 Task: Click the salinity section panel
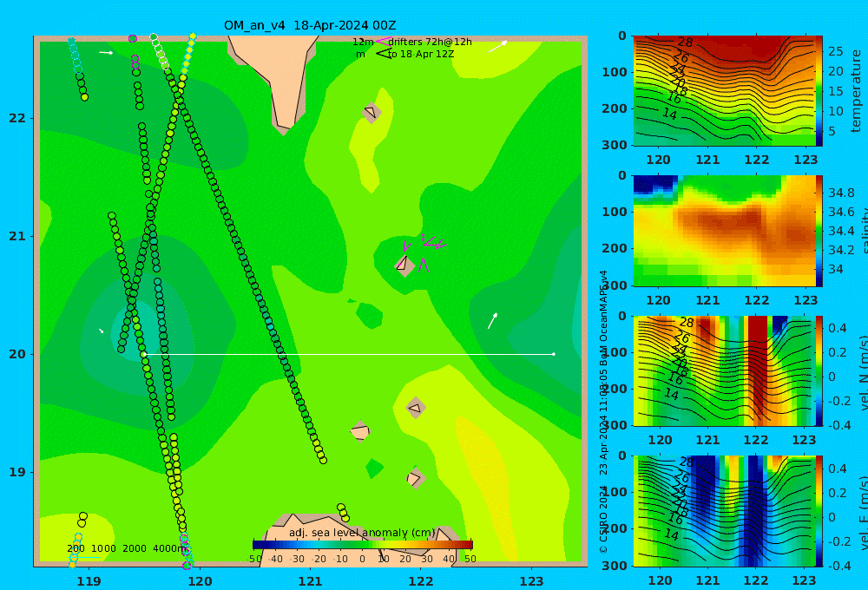[x=725, y=231]
